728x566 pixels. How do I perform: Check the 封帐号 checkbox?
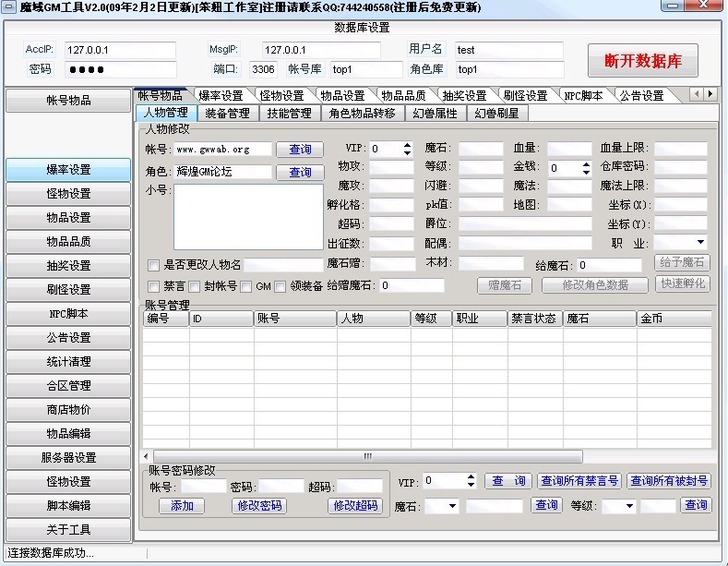click(x=195, y=286)
